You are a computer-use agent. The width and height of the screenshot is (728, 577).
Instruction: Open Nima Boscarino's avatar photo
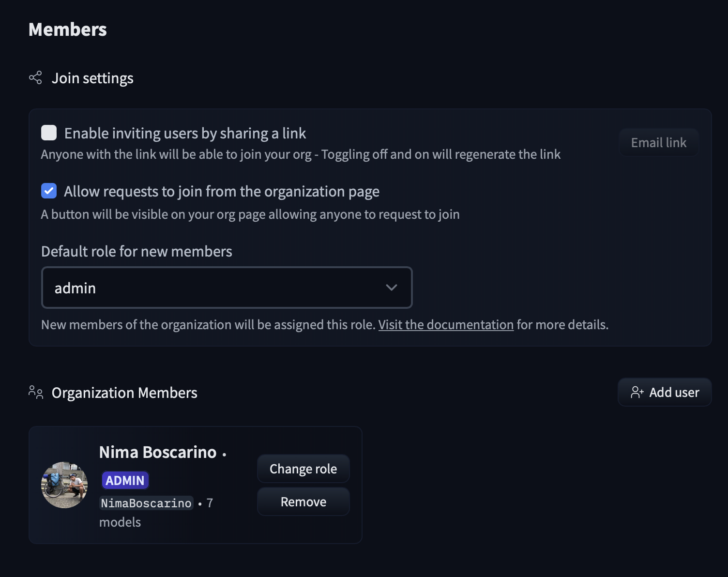(64, 485)
